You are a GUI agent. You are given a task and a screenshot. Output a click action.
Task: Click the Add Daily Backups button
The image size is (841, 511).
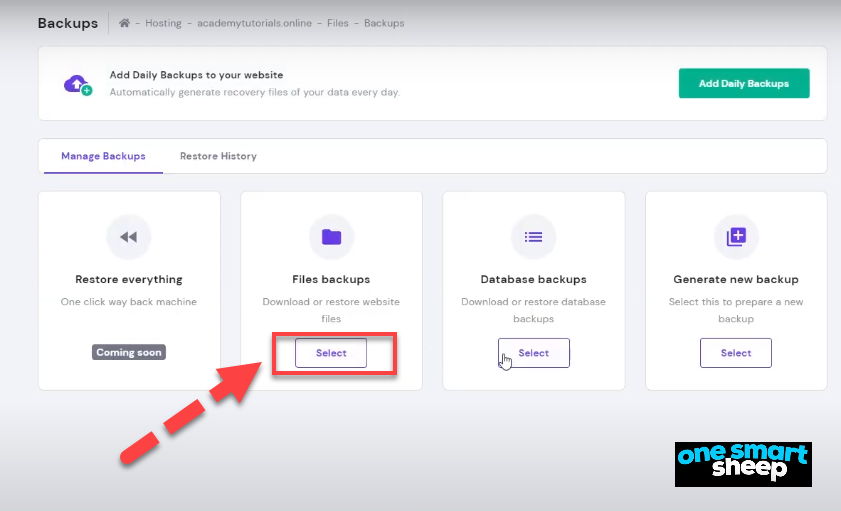pos(744,83)
